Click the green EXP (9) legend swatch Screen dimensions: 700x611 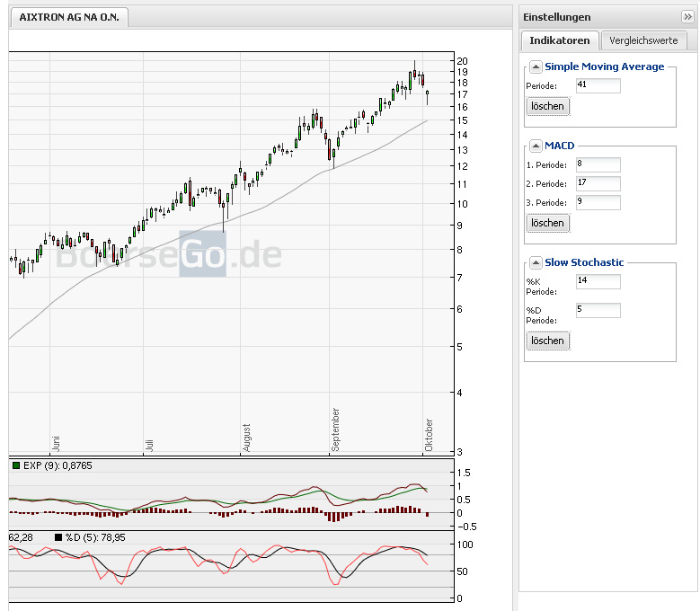(x=15, y=465)
